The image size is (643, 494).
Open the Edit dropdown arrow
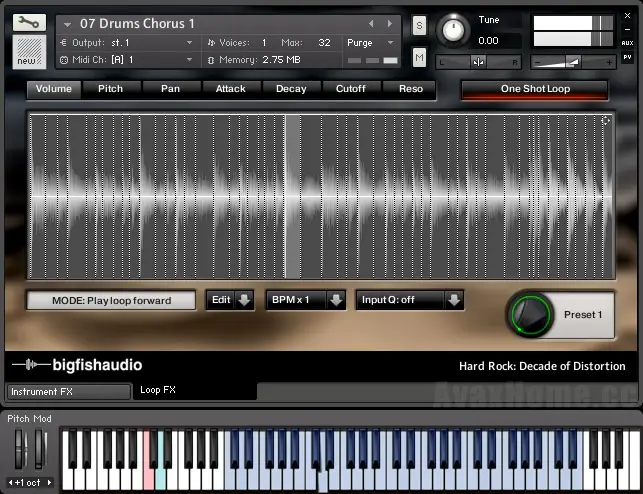point(244,300)
